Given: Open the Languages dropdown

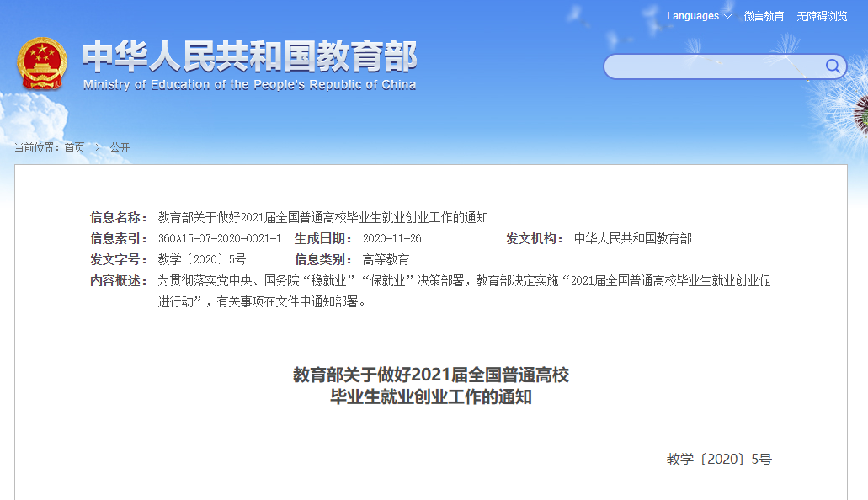Looking at the screenshot, I should (x=699, y=16).
